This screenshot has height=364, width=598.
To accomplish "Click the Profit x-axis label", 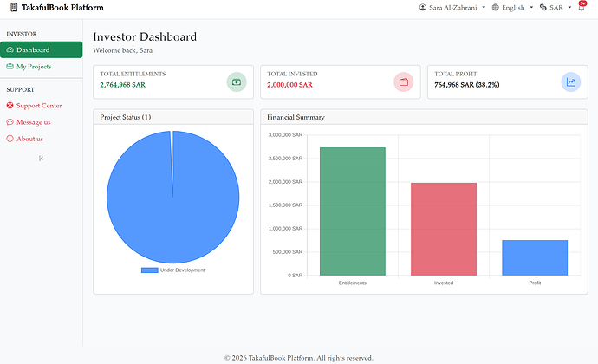I will [x=535, y=283].
